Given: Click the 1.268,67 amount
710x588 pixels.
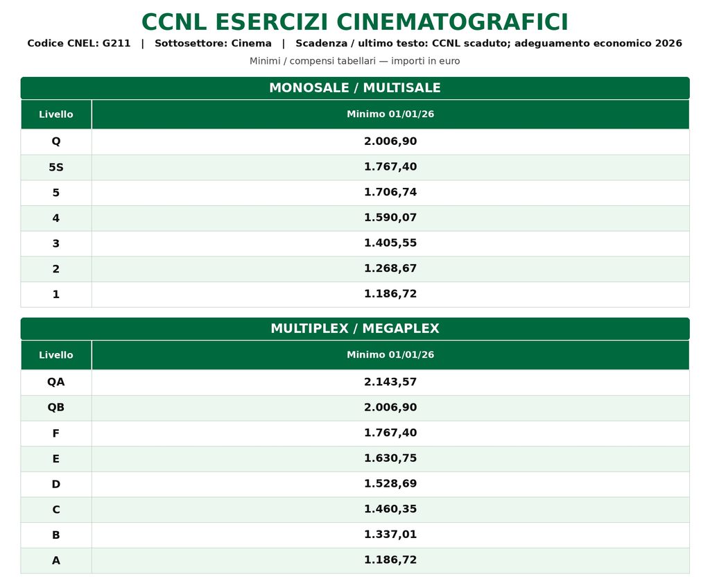Looking at the screenshot, I should [390, 268].
